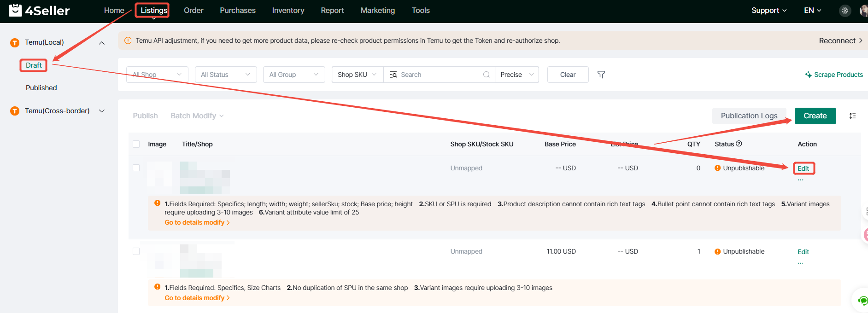Open the EN language dropdown
868x313 pixels.
(x=813, y=11)
